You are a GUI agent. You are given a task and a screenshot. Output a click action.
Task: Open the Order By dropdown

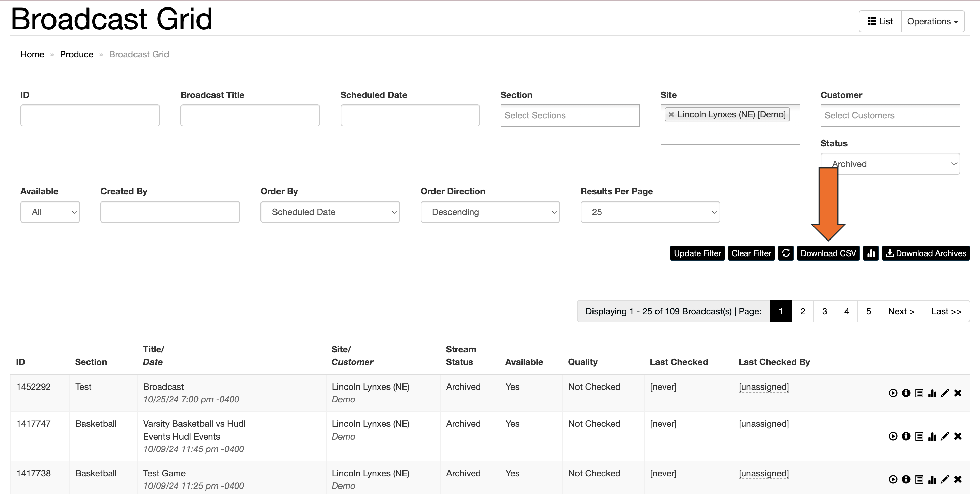[x=330, y=212]
